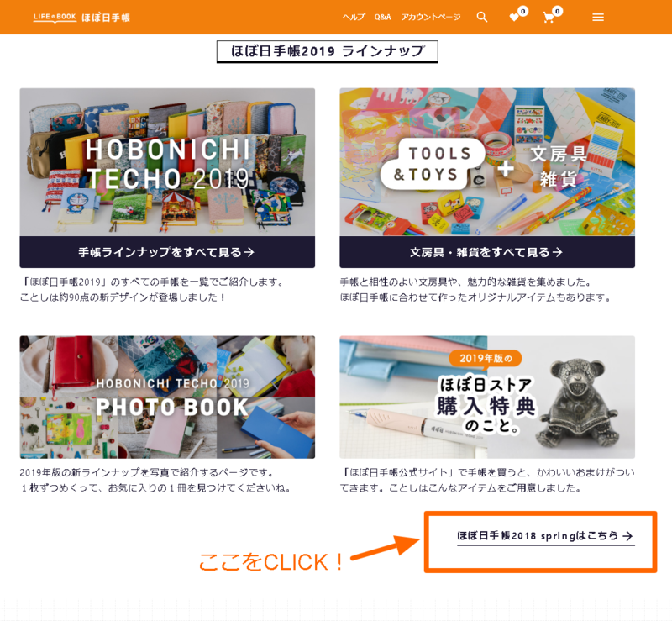The height and width of the screenshot is (621, 672).
Task: Click the 2019年版の orange label
Action: (x=486, y=359)
